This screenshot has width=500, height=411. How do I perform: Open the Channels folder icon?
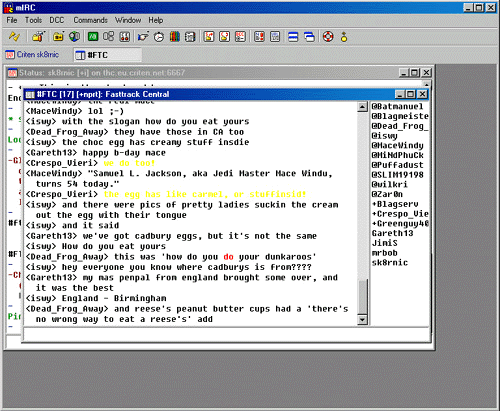tap(58, 36)
